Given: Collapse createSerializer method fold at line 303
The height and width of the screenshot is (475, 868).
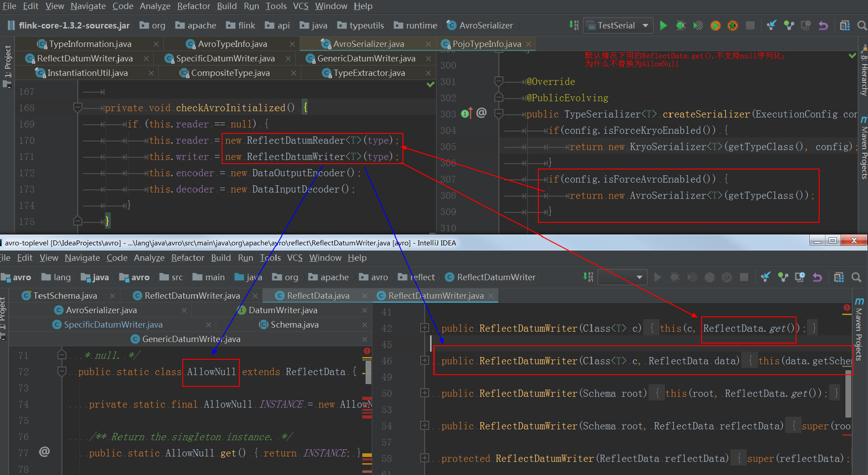Looking at the screenshot, I should pos(499,113).
